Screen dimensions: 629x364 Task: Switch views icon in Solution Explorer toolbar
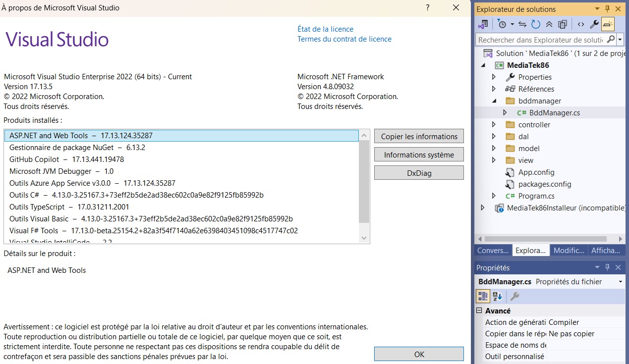point(483,24)
